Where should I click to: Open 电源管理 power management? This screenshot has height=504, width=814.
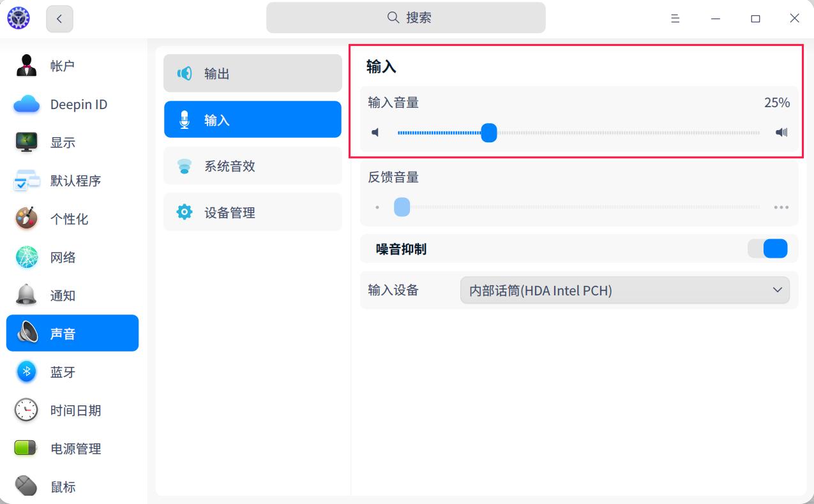click(72, 448)
